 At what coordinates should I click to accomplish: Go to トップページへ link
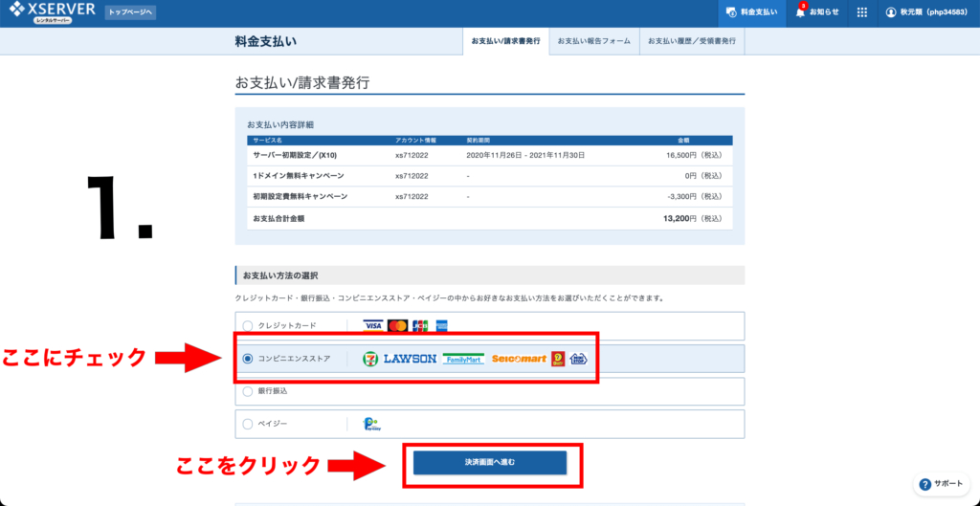coord(130,12)
